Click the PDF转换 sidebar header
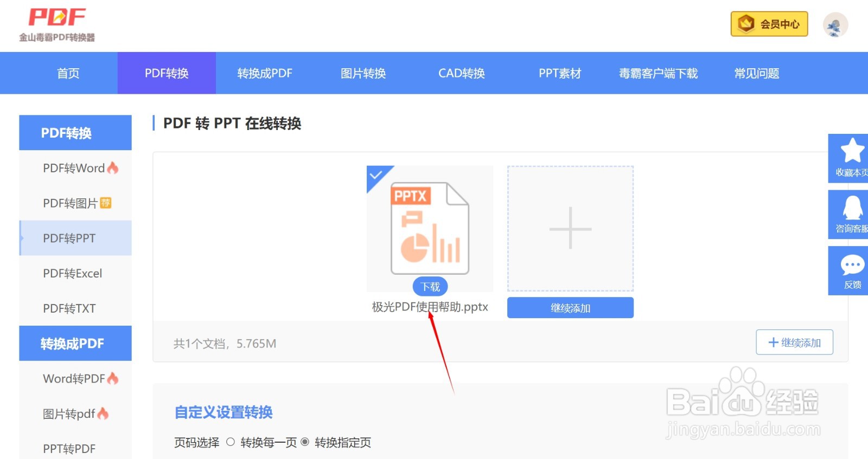868x459 pixels. [75, 133]
